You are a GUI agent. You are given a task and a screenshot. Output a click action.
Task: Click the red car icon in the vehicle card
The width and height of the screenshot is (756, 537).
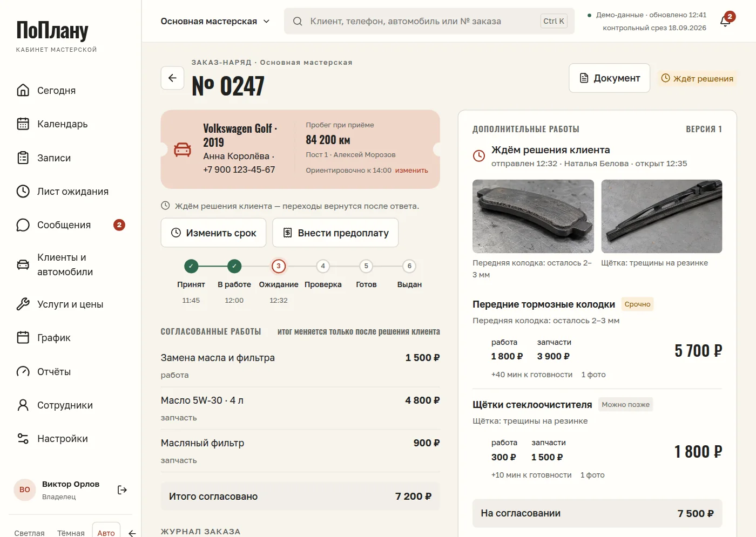click(183, 149)
